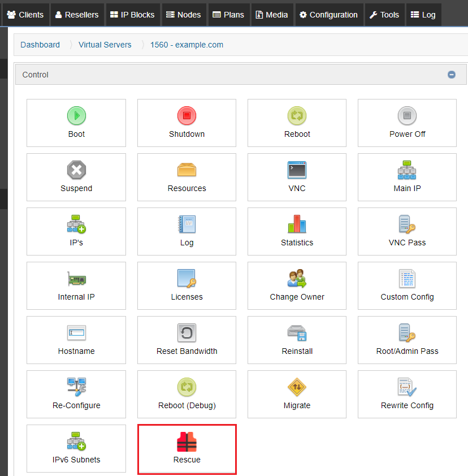Open the Reinstall disk icon
This screenshot has width=468, height=476.
point(297,333)
